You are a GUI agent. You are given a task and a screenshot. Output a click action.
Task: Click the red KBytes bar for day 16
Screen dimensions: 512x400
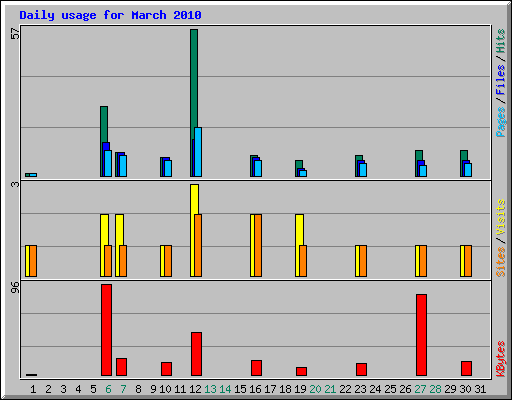tap(256, 368)
